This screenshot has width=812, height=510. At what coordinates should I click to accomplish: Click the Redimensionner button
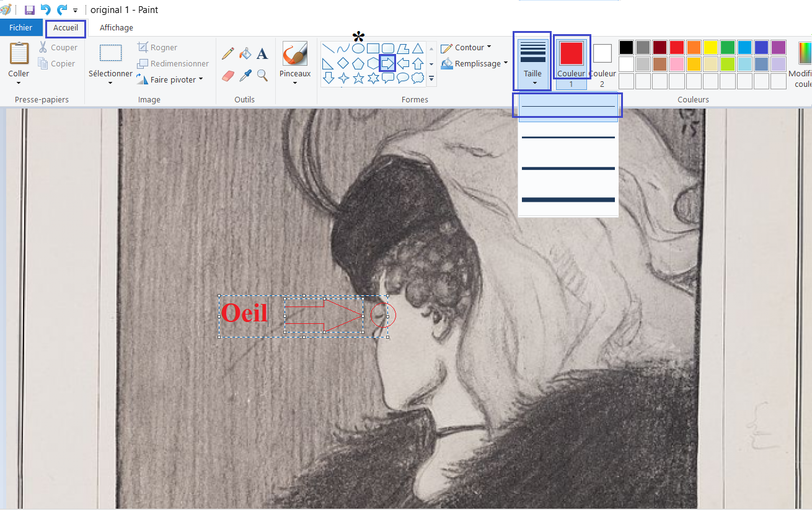(173, 63)
